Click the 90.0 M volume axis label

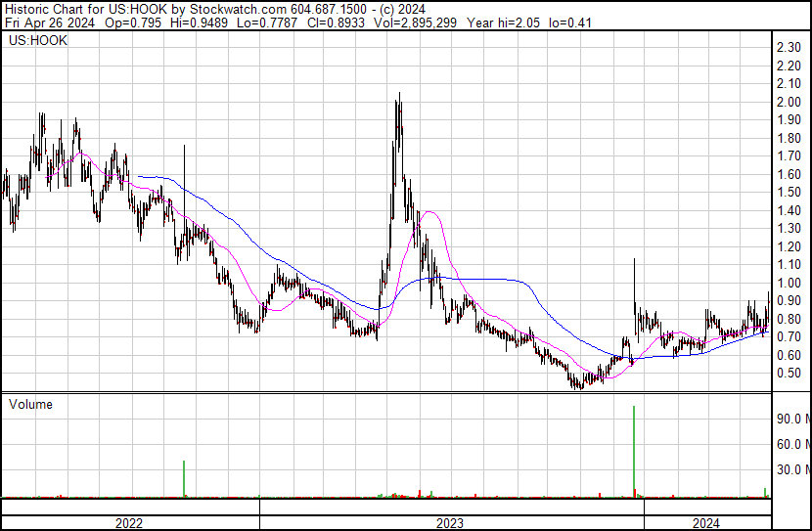click(791, 419)
